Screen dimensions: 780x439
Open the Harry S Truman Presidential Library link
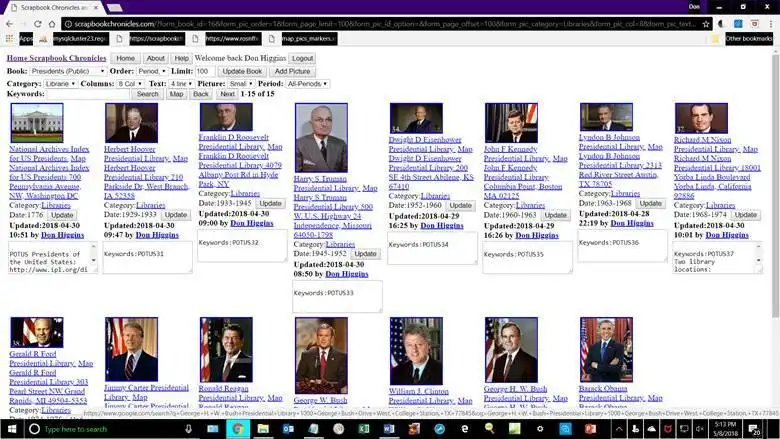[x=326, y=183]
